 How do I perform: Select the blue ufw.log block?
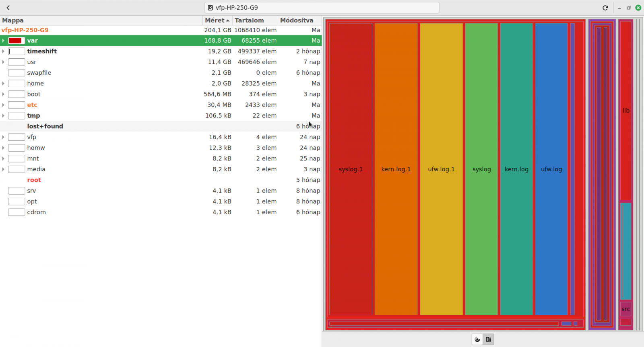coord(551,169)
